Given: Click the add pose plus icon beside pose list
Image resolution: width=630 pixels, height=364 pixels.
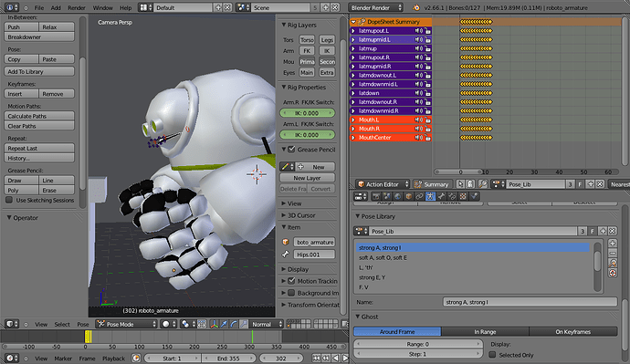Looking at the screenshot, I should tap(613, 244).
